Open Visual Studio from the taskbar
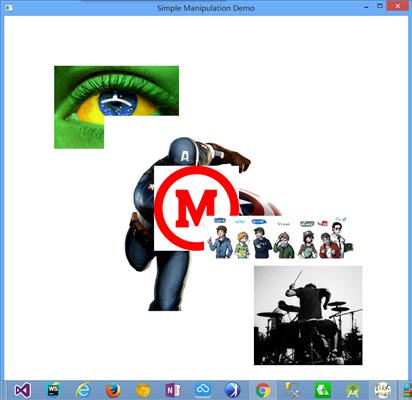This screenshot has width=412, height=400. coord(23,390)
